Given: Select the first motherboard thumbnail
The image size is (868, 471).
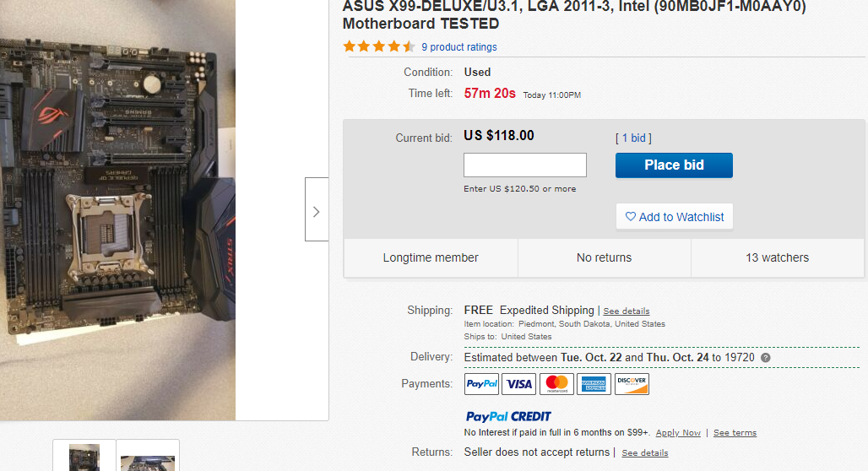Looking at the screenshot, I should [84, 457].
